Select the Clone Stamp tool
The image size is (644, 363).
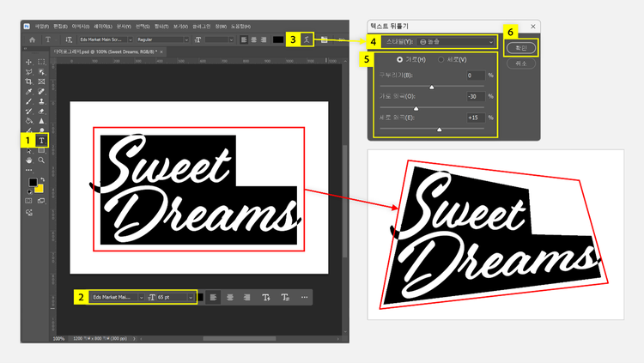[41, 101]
